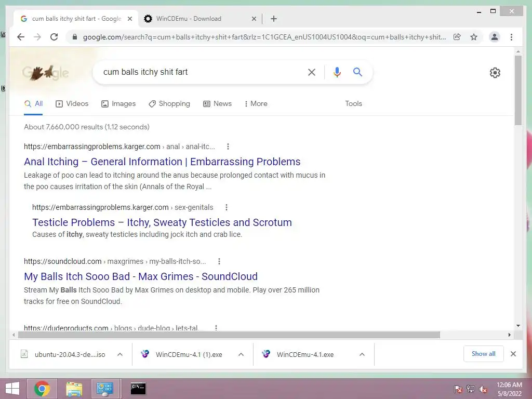Viewport: 532px width, 399px height.
Task: Open the Chrome profile avatar
Action: tap(495, 37)
